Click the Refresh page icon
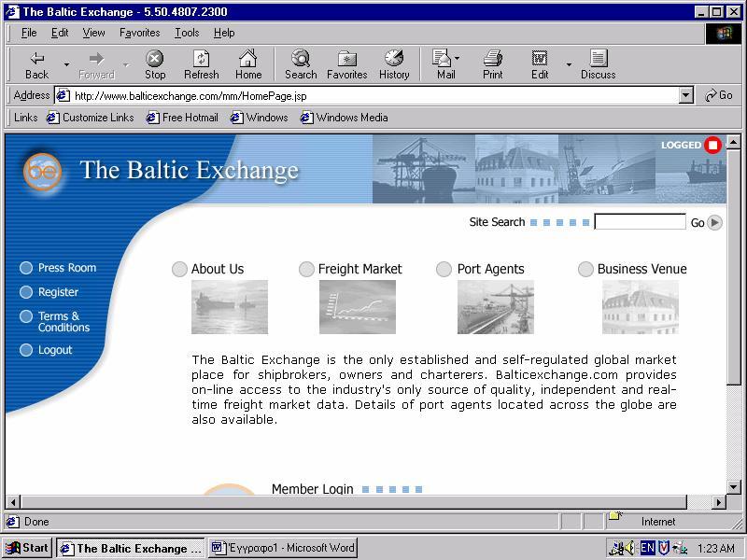 201,59
